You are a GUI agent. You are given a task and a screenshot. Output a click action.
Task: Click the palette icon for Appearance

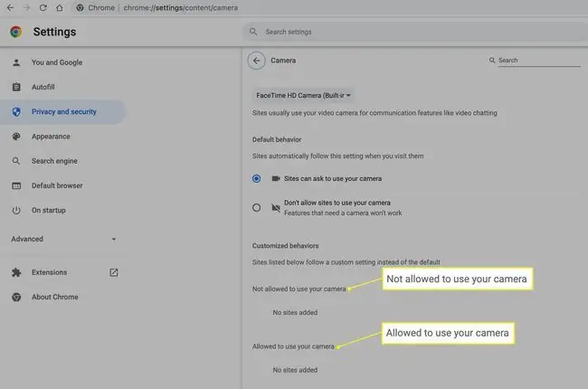click(16, 137)
